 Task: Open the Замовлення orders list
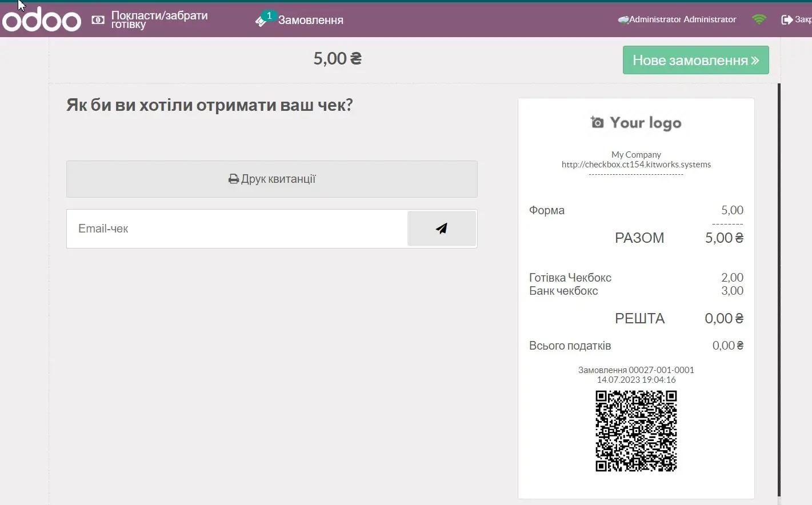point(310,20)
